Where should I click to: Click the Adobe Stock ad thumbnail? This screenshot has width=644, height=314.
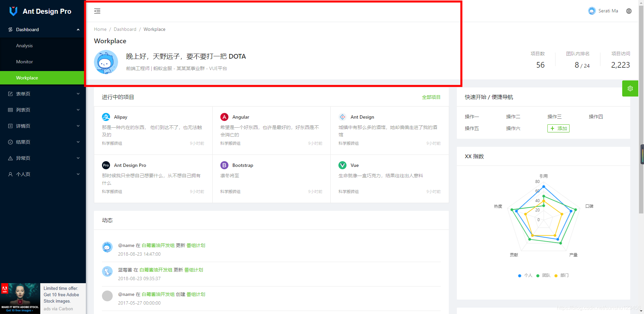(20, 299)
